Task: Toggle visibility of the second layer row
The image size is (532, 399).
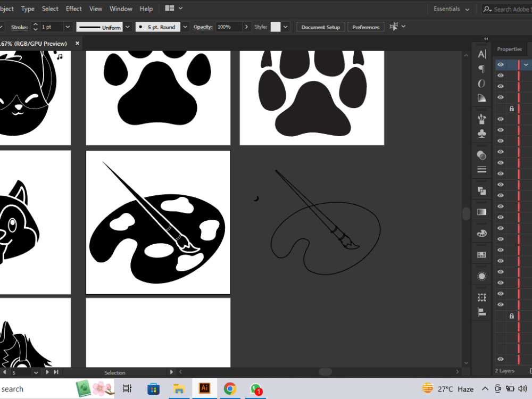Action: [x=500, y=75]
